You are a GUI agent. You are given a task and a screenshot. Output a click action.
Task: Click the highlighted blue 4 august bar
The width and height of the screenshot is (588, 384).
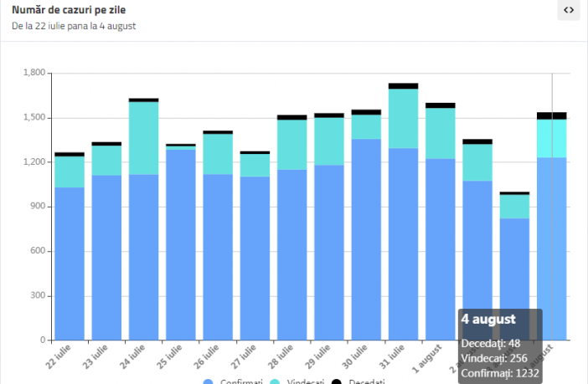coord(551,234)
